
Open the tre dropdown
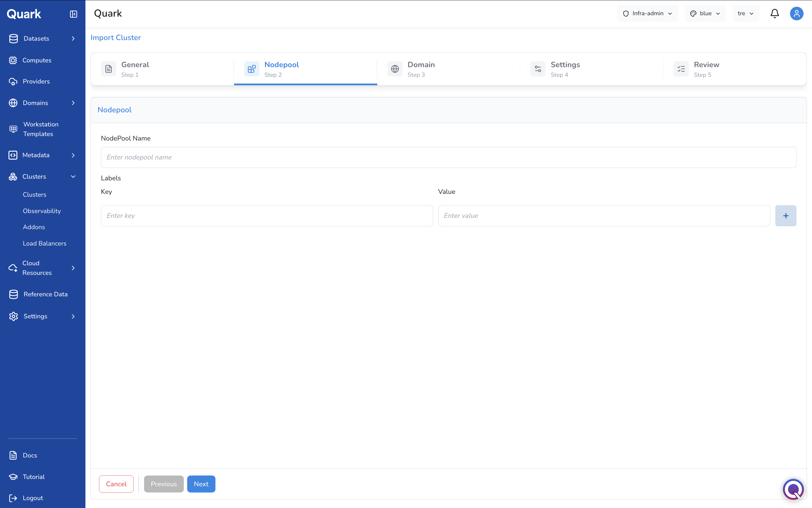coord(746,14)
